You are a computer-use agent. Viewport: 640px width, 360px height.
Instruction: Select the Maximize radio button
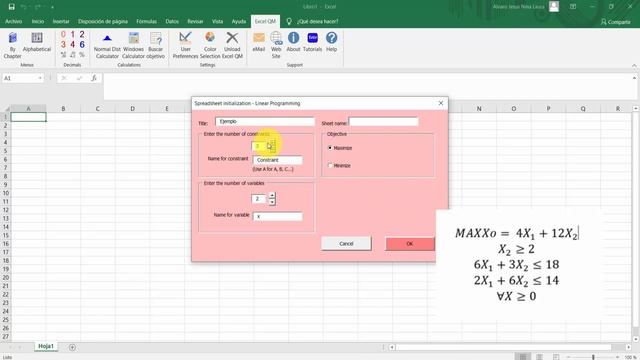[330, 148]
